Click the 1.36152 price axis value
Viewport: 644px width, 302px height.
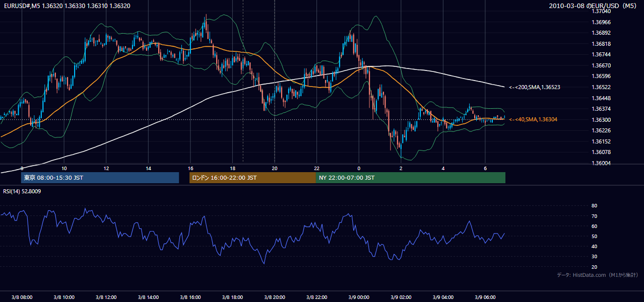[601, 141]
